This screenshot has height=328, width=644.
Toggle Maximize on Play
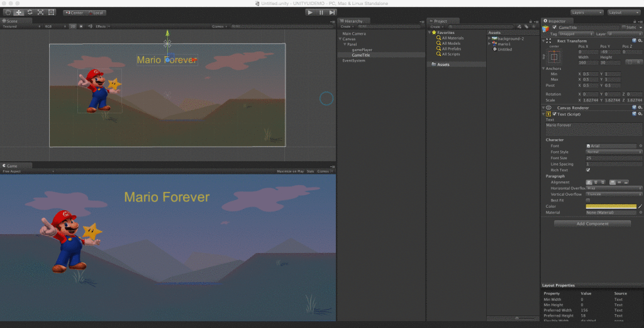(x=291, y=171)
